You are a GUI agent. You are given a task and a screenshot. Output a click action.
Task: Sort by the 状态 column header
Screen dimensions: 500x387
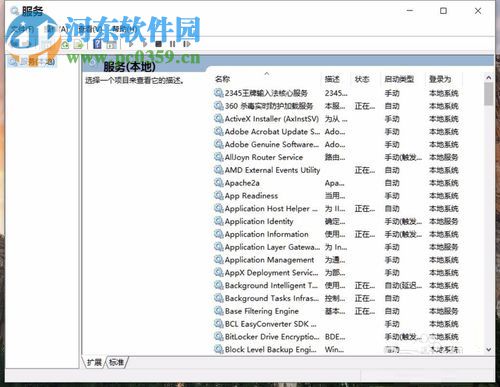tap(362, 79)
